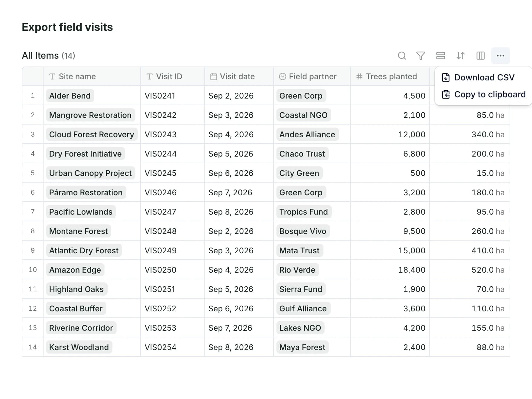Click the VIS0253 visit ID cell
Screen dimensions: 532x399
coord(173,328)
